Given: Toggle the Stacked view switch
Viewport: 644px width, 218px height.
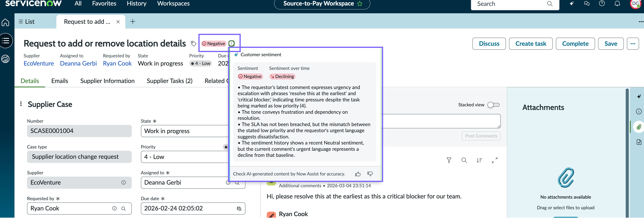Looking at the screenshot, I should click(494, 105).
